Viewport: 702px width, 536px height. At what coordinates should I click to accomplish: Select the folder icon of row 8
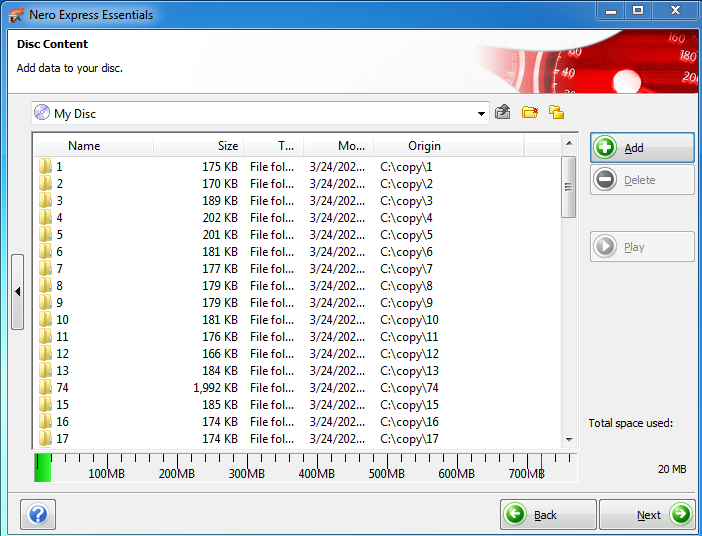click(45, 286)
